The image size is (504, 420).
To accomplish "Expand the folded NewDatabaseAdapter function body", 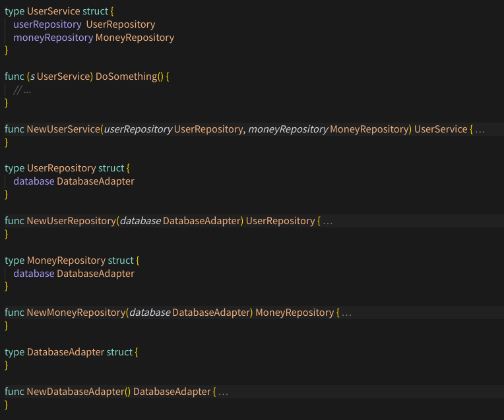I will click(223, 392).
